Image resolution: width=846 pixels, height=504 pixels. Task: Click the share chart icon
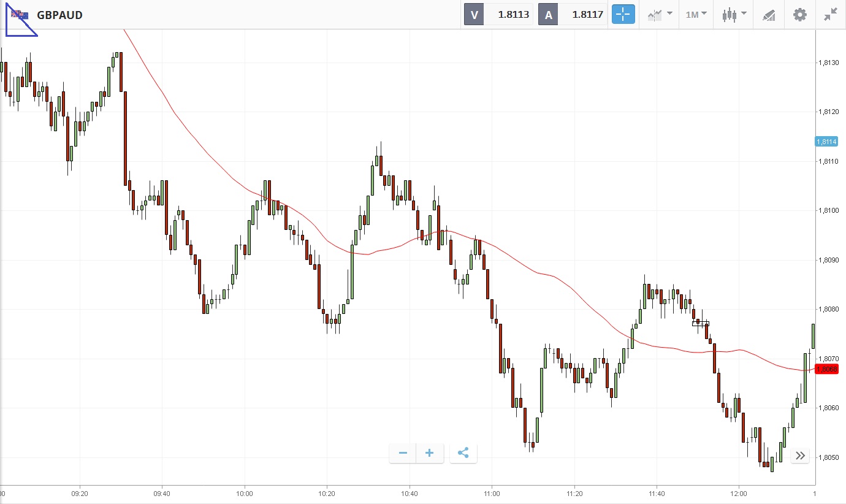(463, 453)
